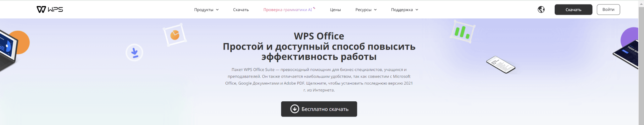This screenshot has width=644, height=125.
Task: Click the Войти login button
Action: point(608,9)
